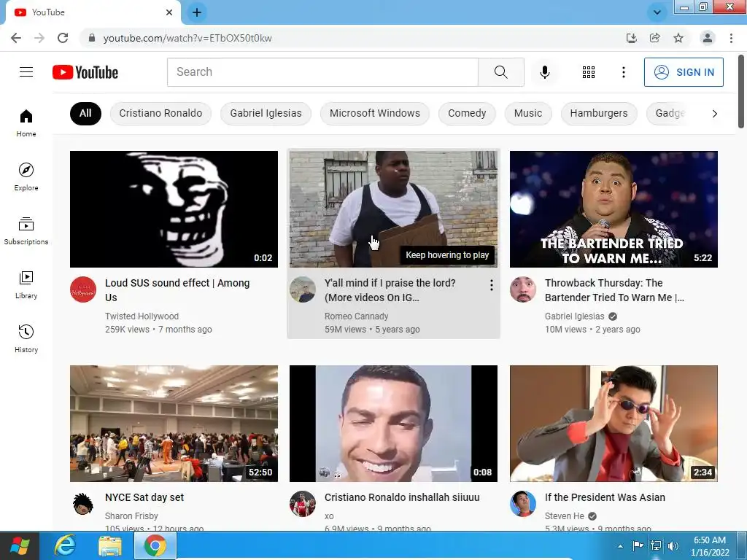Image resolution: width=747 pixels, height=560 pixels.
Task: Select Comedy filter chip
Action: [467, 113]
